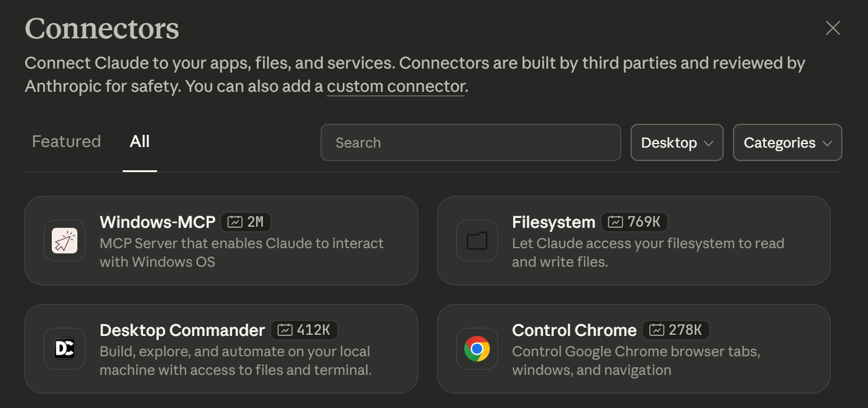The width and height of the screenshot is (868, 408).
Task: Click the Search connectors field
Action: (x=470, y=142)
